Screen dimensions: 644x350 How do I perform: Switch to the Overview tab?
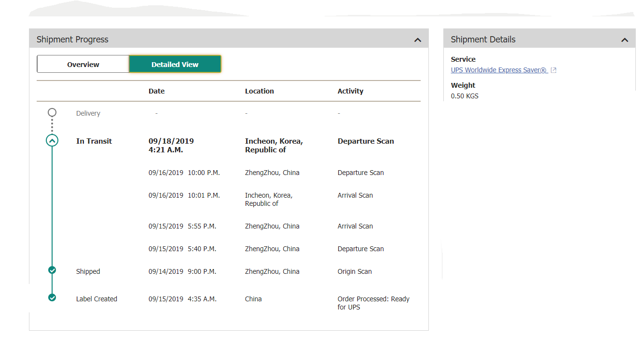(83, 64)
